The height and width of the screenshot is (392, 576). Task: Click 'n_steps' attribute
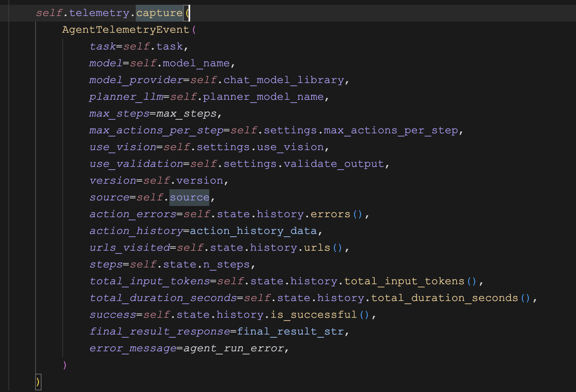click(x=226, y=265)
